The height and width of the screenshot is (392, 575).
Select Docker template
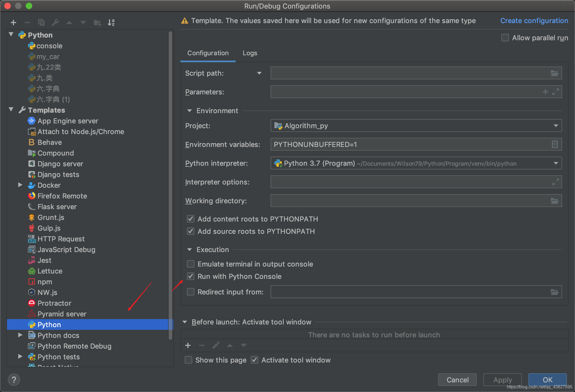tap(49, 185)
